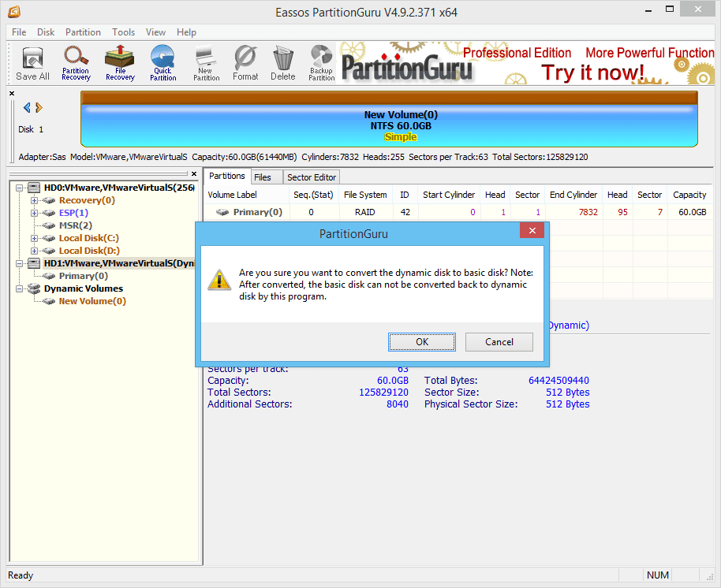Screen dimensions: 721x588
Task: Close the disk tree side panel
Action: pyautogui.click(x=194, y=173)
